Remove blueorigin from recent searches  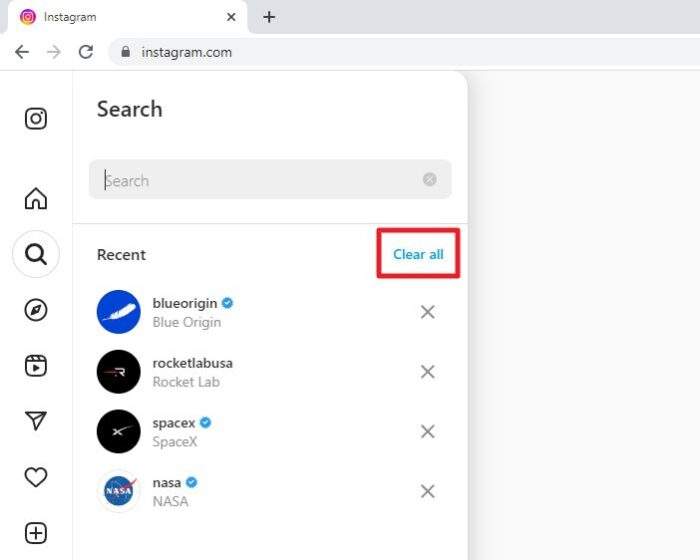pyautogui.click(x=428, y=312)
